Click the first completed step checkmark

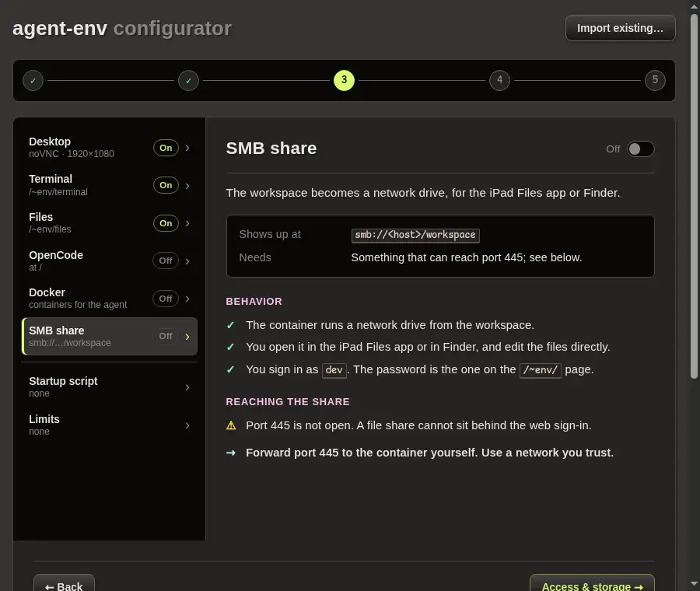click(x=33, y=81)
